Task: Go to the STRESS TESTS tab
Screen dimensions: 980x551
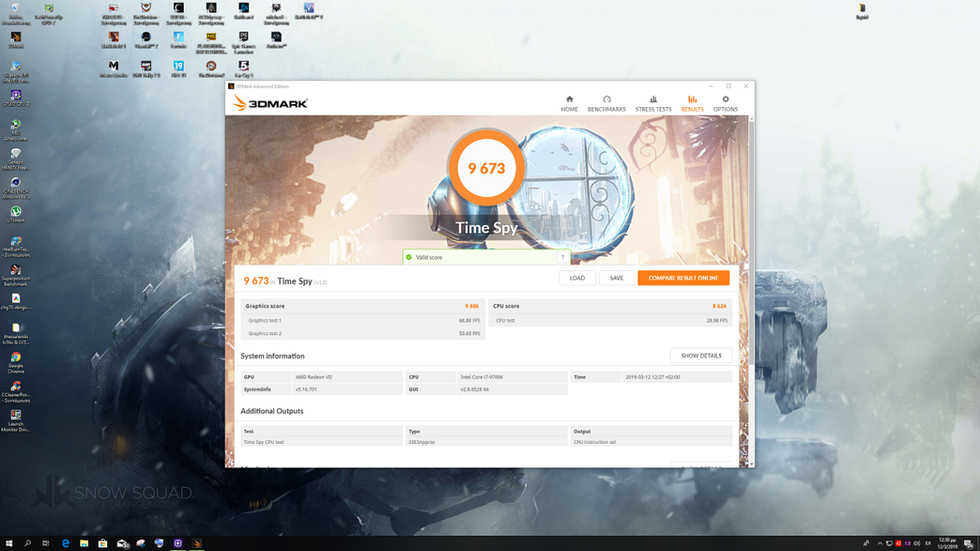Action: pos(653,103)
